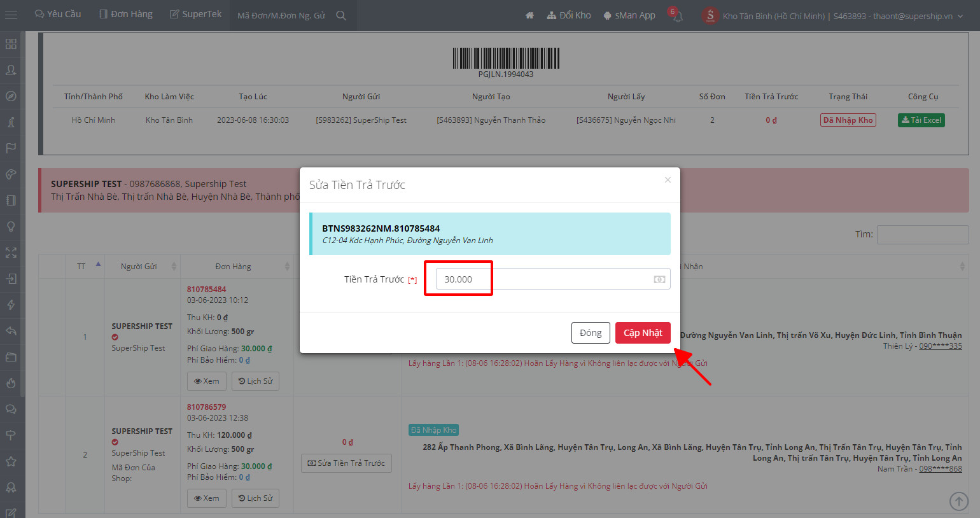Open order link 810786579
The image size is (980, 518).
coord(206,407)
